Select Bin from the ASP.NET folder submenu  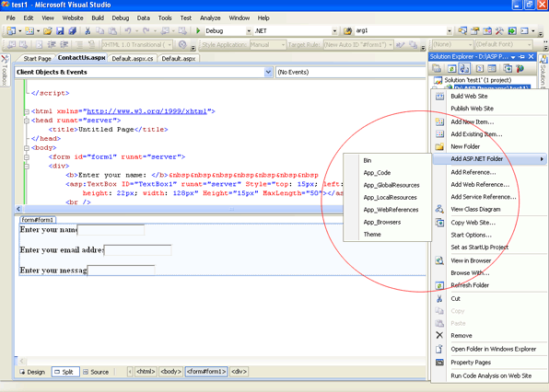pos(387,160)
